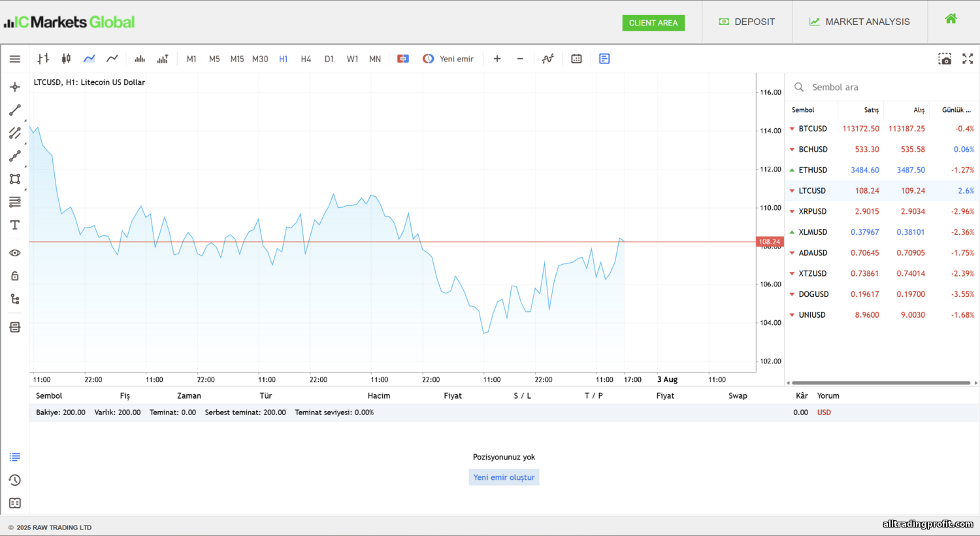Toggle drawn objects visibility eye icon
The width and height of the screenshot is (980, 536).
[15, 253]
